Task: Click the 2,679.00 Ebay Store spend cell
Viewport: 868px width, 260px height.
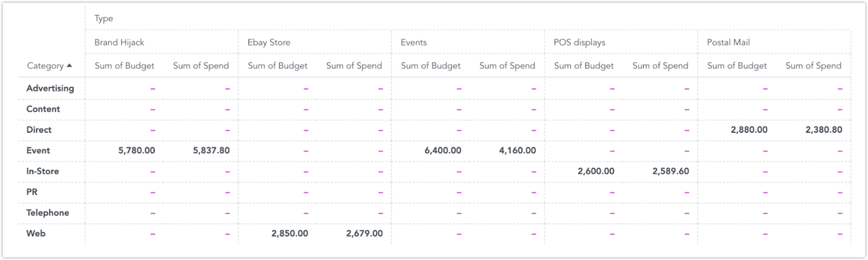Action: (364, 233)
